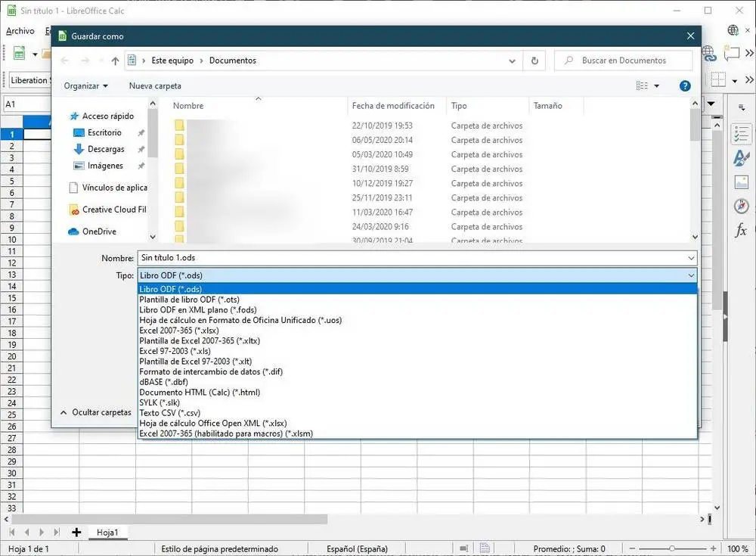Choose SYLK (*.slk) format
The width and height of the screenshot is (756, 556).
(417, 402)
